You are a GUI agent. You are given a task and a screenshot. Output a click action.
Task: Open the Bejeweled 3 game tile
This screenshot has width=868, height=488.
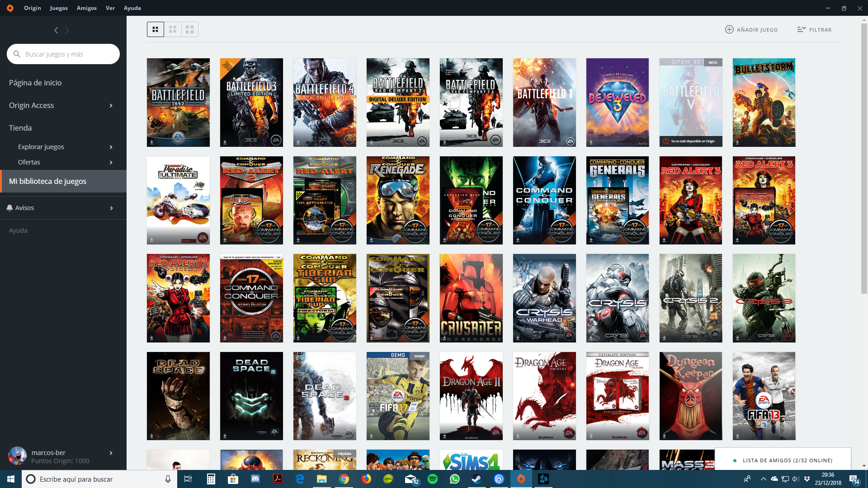[x=618, y=102]
